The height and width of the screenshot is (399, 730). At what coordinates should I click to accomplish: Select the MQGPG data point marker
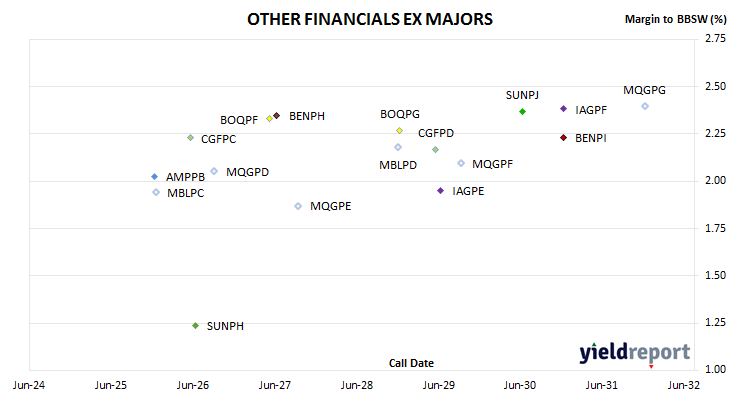(645, 106)
